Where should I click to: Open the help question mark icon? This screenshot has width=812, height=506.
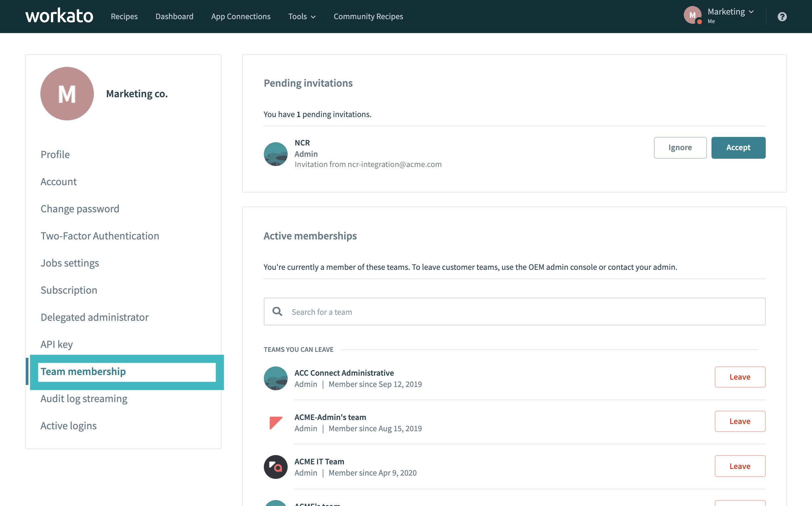pyautogui.click(x=782, y=17)
